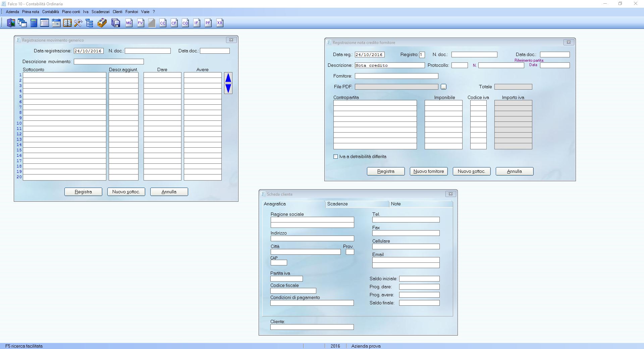The image size is (644, 349).
Task: Click Nuovo sottoc. in nota credito window
Action: click(x=472, y=171)
